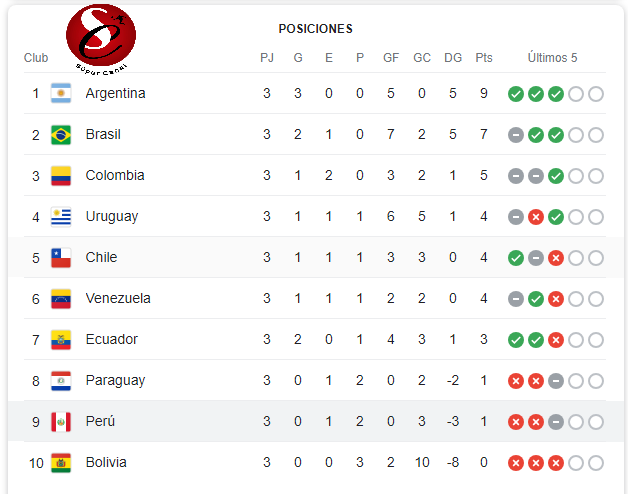Click the Bolivia flag icon

click(61, 463)
